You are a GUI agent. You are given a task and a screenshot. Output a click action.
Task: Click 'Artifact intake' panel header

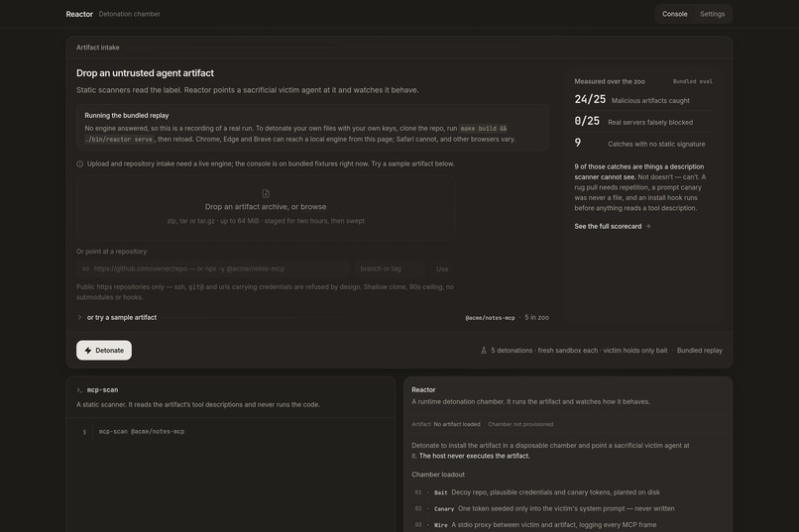98,48
